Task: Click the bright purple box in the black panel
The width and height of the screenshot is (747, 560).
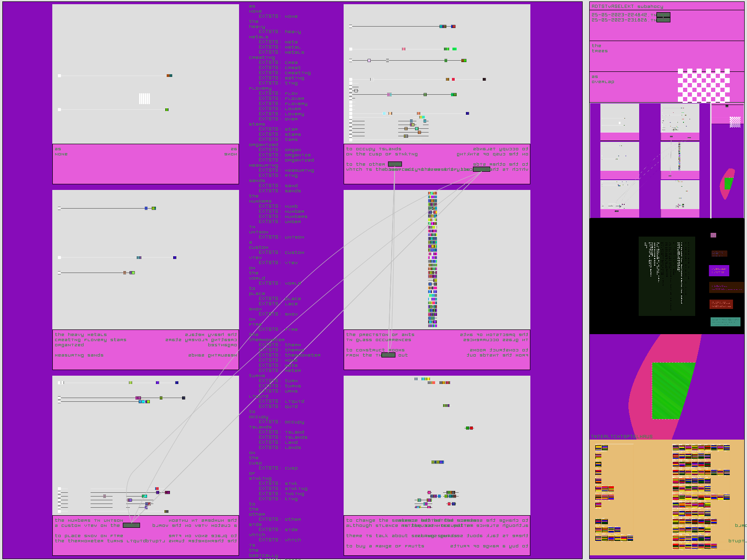Action: (x=719, y=271)
